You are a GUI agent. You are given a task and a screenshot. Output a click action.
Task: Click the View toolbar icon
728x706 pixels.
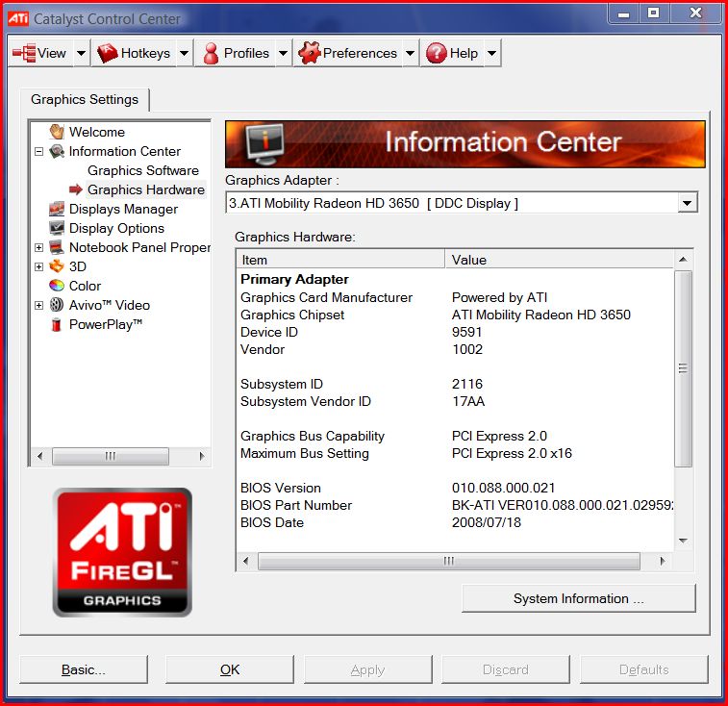[24, 53]
